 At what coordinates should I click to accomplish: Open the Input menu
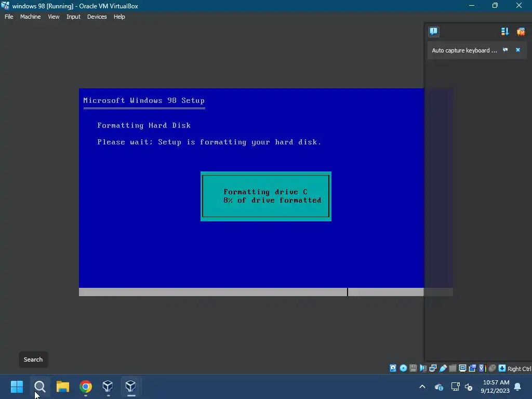click(73, 17)
